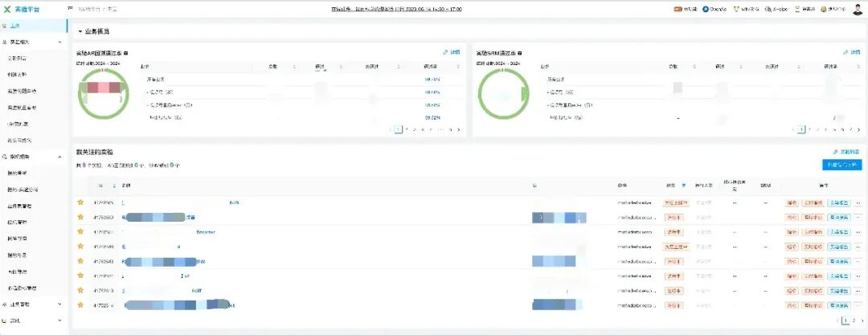This screenshot has height=335, width=868.
Task: Go to page 2 of followed experiments
Action: pyautogui.click(x=854, y=321)
